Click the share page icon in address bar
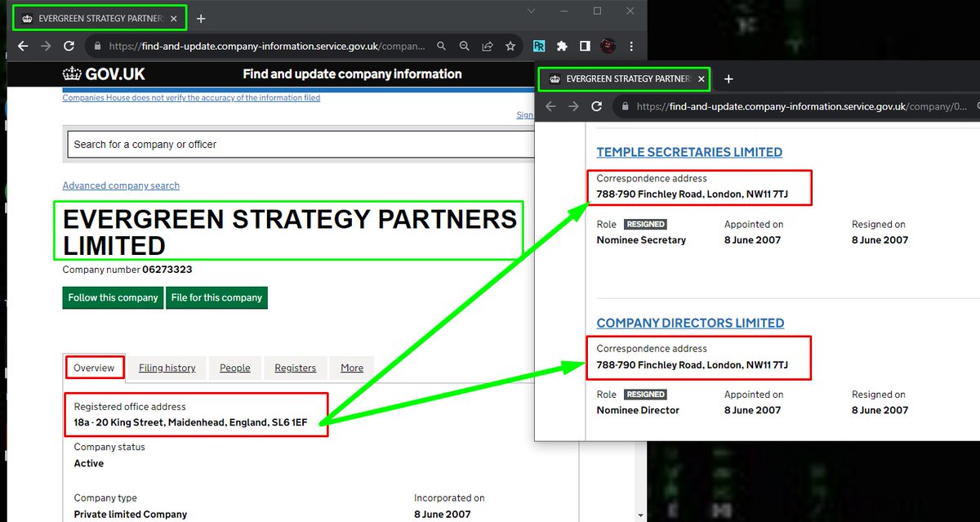980x522 pixels. (488, 47)
